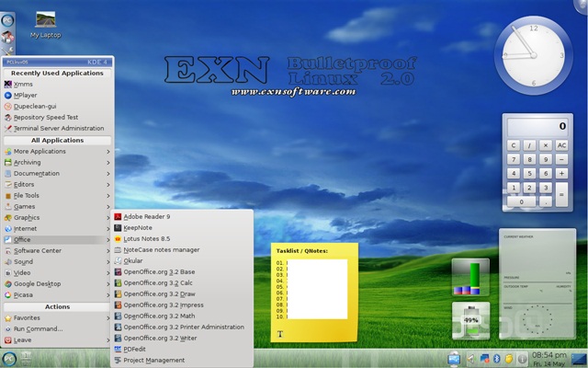Start Repository Speed Test

pos(57,117)
